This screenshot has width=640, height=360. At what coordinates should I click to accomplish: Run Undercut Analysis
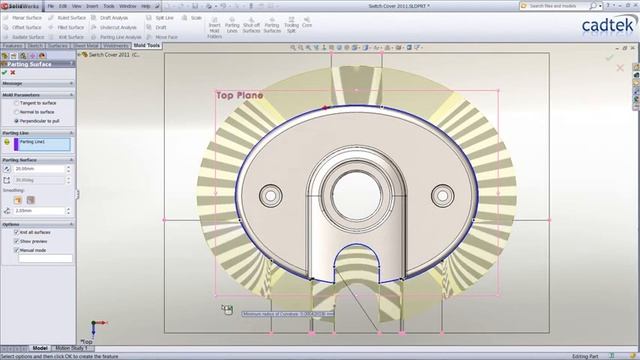click(x=114, y=27)
